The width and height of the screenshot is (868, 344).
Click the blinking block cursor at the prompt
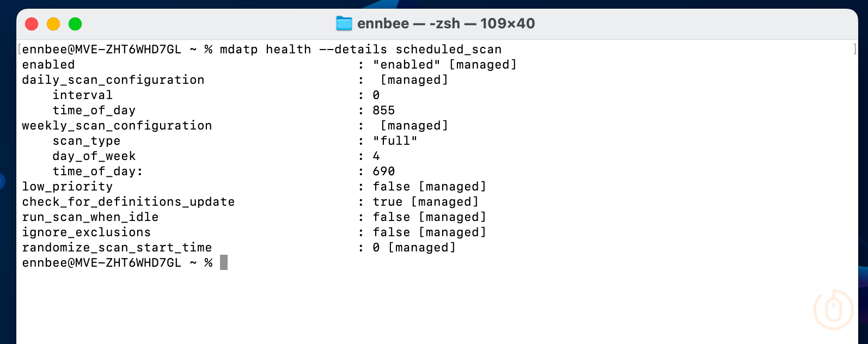[223, 262]
